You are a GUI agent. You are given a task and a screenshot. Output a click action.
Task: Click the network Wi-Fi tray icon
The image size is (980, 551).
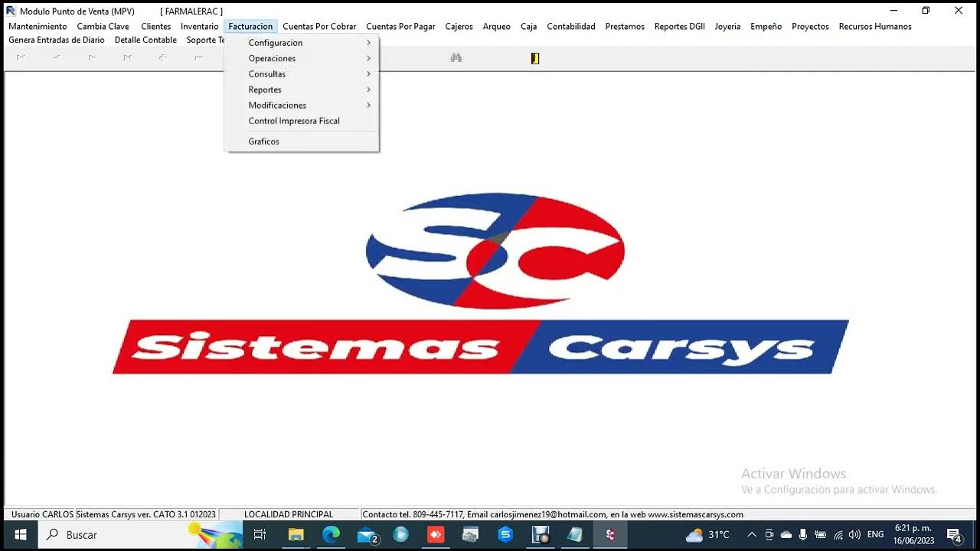(838, 535)
